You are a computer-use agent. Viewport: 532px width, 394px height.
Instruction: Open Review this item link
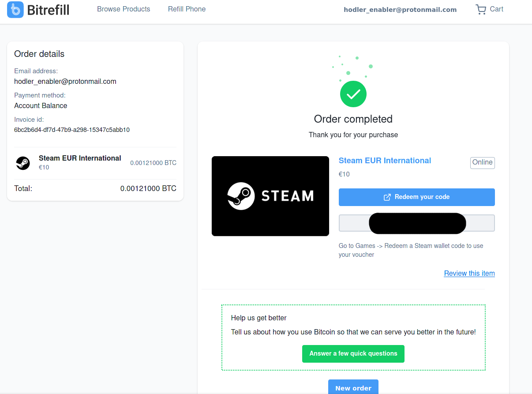click(x=469, y=274)
